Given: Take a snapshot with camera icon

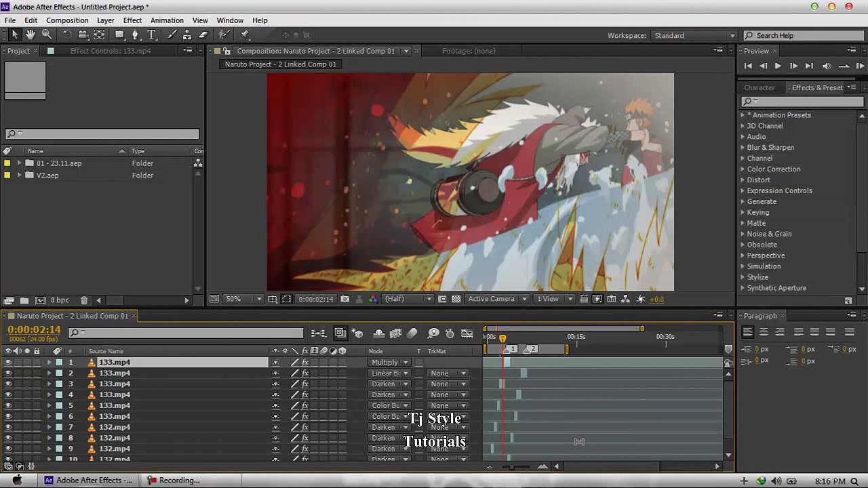Looking at the screenshot, I should 345,299.
